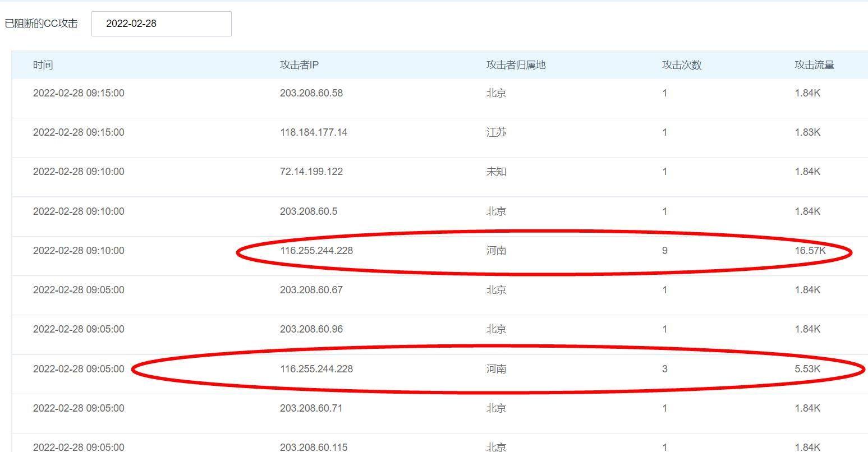Select IP 203.208.60.96
This screenshot has width=868, height=452.
point(311,329)
